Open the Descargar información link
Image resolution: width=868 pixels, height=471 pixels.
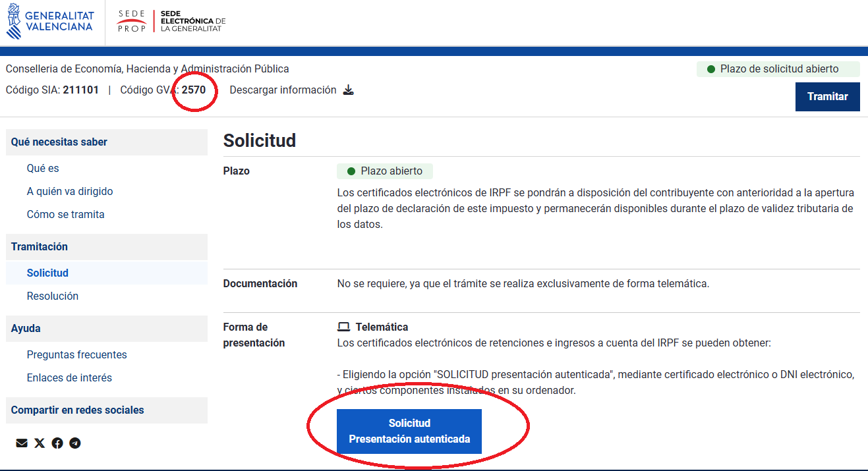point(283,90)
